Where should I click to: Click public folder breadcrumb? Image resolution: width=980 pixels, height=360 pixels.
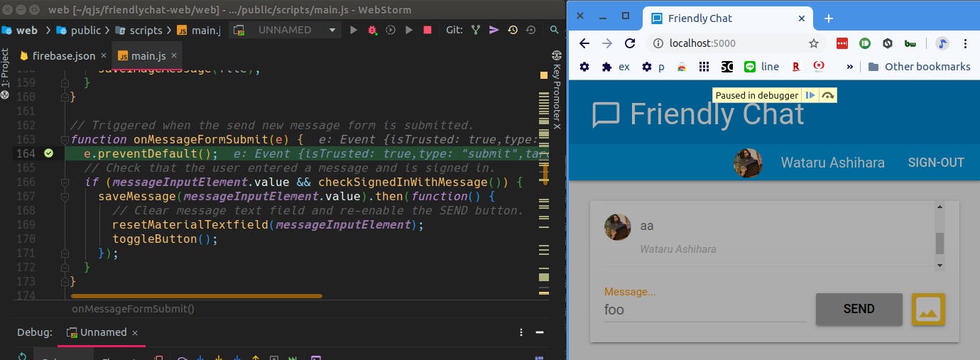(78, 30)
